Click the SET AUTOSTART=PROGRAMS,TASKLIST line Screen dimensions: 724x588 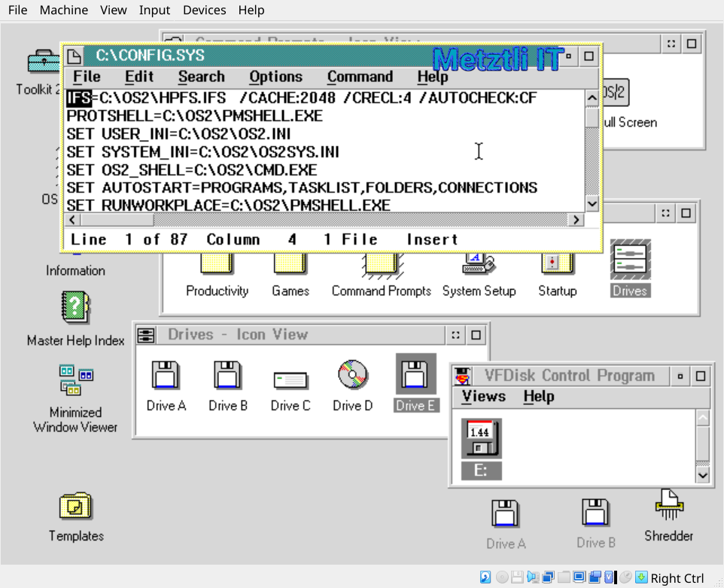pos(302,187)
